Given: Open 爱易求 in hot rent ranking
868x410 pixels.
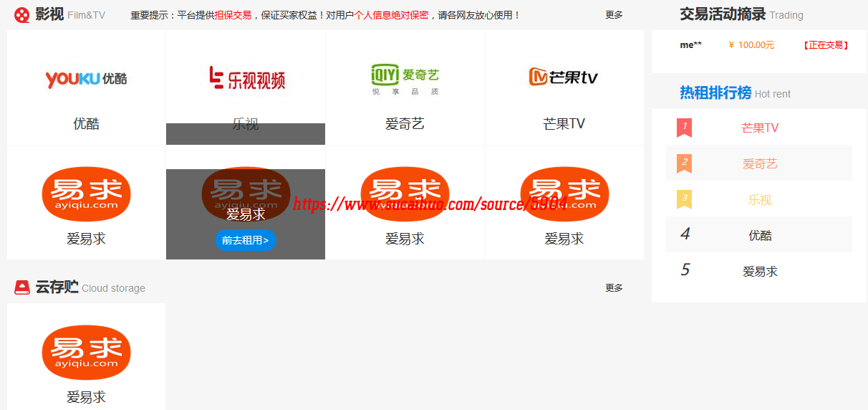Looking at the screenshot, I should pos(760,272).
